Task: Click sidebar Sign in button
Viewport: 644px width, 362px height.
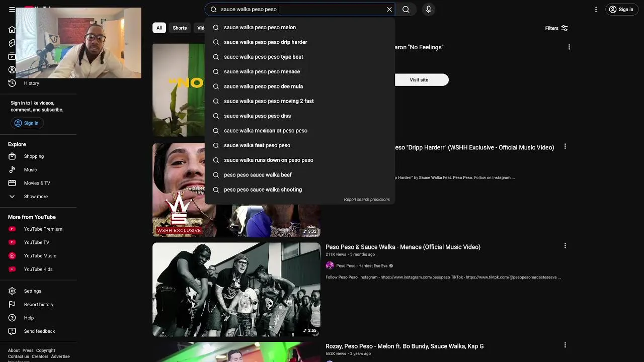Action: 26,123
